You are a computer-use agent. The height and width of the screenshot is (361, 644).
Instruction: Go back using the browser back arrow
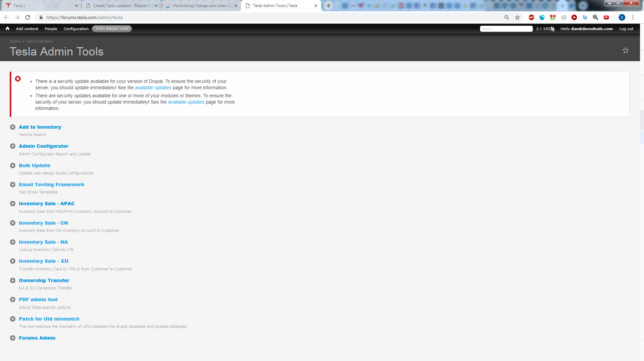click(x=6, y=17)
